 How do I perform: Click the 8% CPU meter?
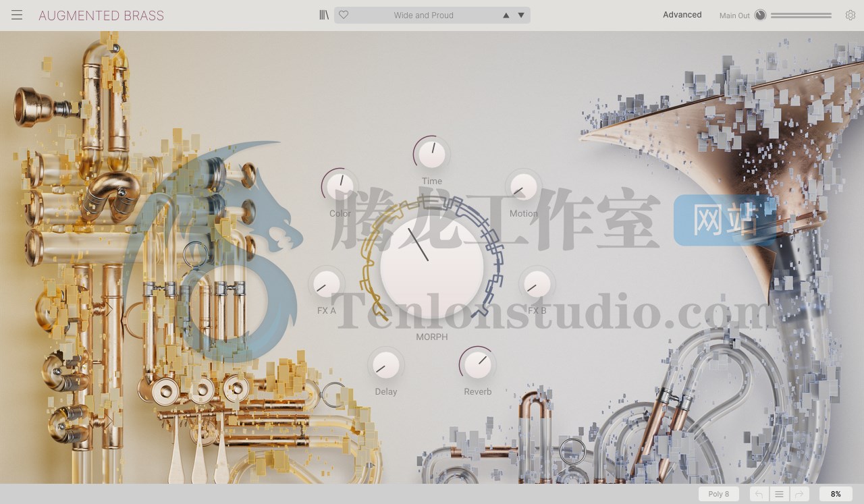coord(836,494)
